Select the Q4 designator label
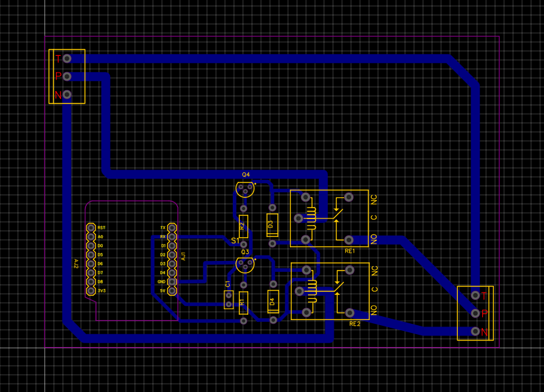Image resolution: width=544 pixels, height=392 pixels. click(x=246, y=174)
